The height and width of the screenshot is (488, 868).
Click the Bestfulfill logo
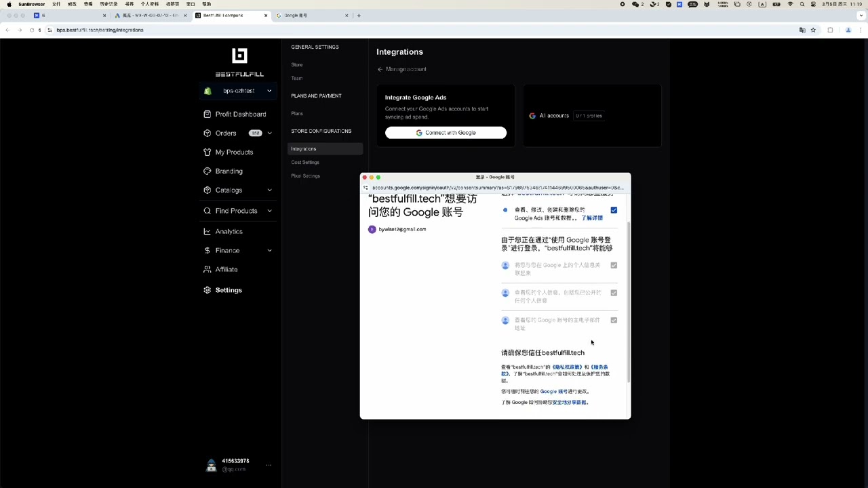point(239,62)
